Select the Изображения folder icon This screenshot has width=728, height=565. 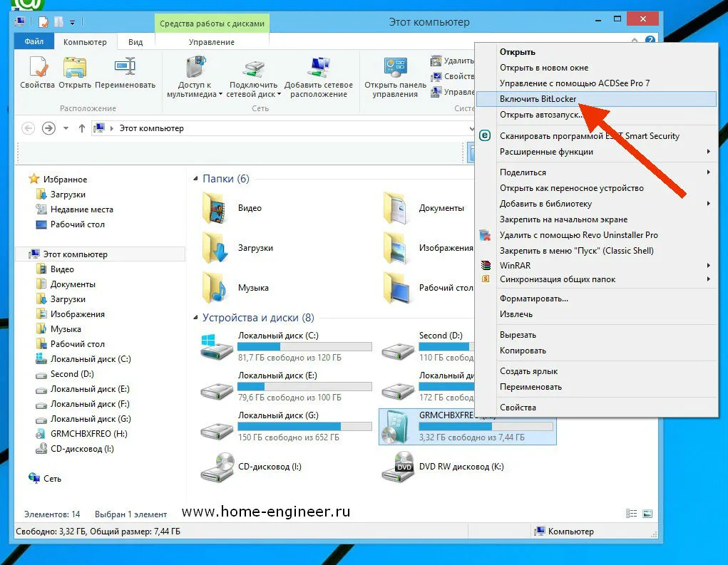396,248
